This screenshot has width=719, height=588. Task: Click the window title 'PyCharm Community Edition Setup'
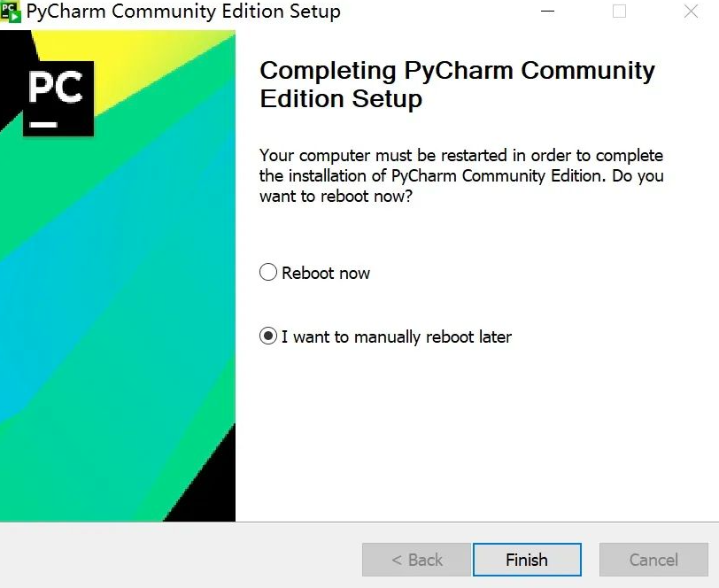click(x=183, y=12)
